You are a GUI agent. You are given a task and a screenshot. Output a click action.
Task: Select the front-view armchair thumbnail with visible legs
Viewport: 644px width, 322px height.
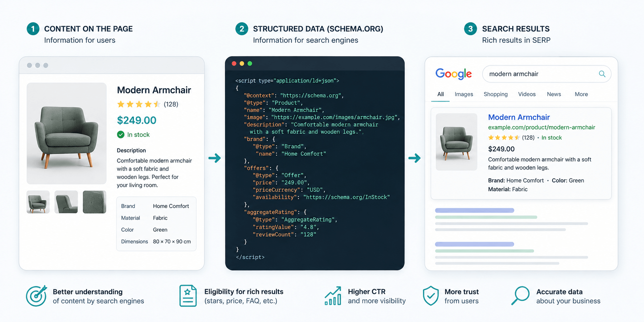(38, 202)
